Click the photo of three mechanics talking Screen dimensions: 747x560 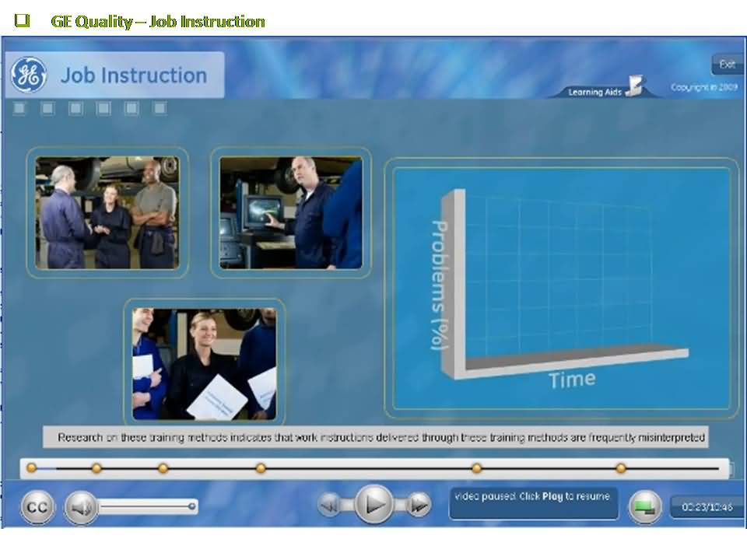pos(107,212)
